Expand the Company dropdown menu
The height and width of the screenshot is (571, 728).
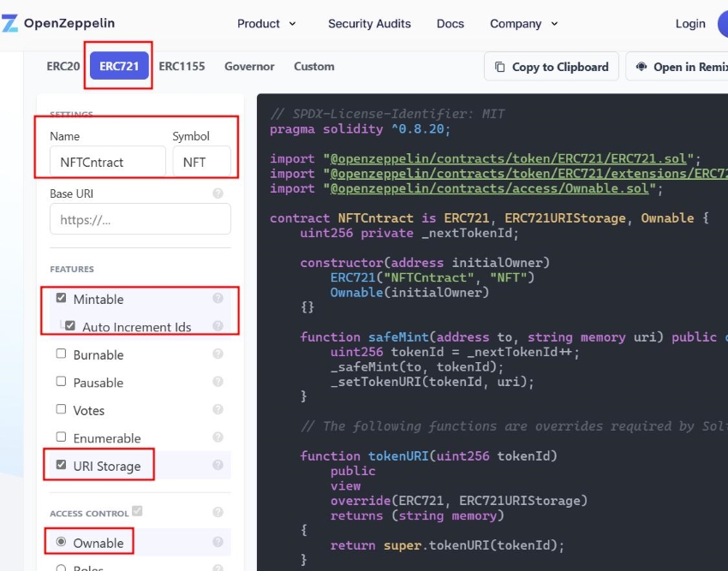point(523,24)
